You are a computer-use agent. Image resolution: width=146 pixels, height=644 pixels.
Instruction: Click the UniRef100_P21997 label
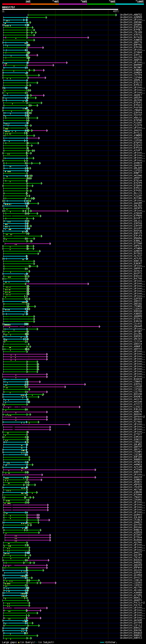[131, 123]
